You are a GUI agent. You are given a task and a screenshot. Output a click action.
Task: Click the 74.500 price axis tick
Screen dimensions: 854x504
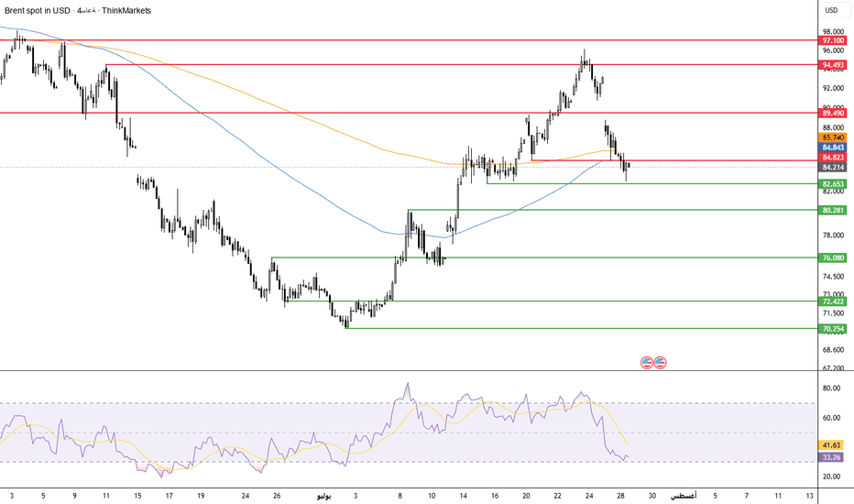833,277
